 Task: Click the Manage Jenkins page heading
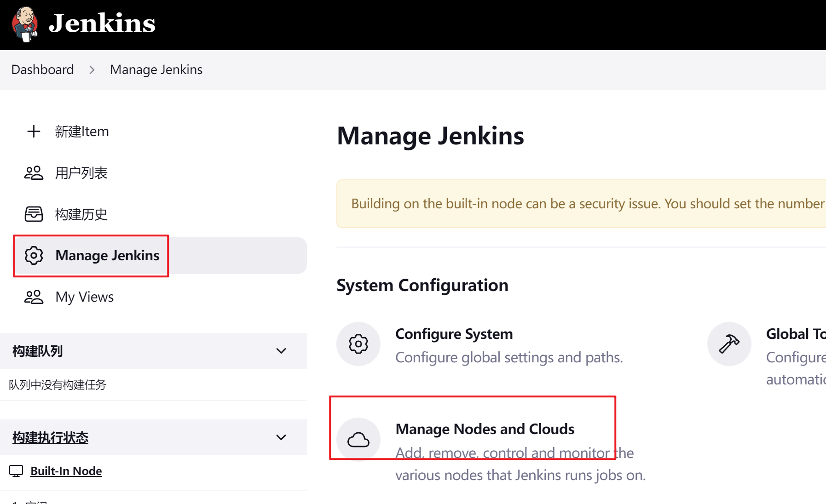coord(430,136)
